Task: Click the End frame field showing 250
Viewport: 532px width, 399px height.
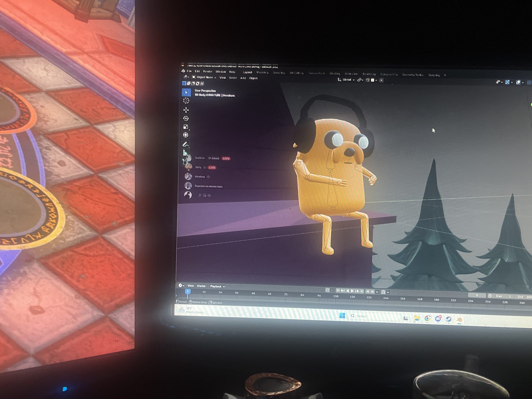Action: coord(523,297)
